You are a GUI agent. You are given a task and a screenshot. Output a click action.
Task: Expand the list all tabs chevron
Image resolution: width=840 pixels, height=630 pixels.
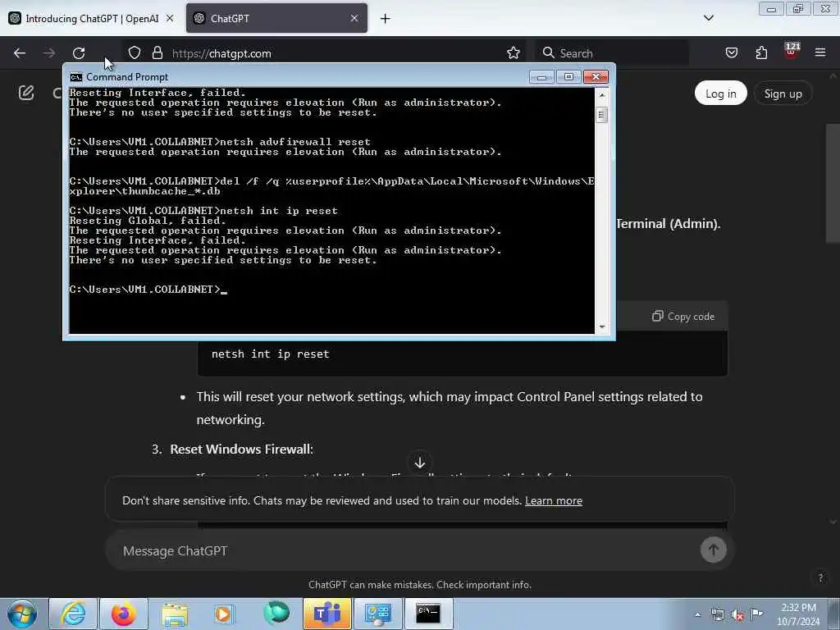click(x=708, y=18)
